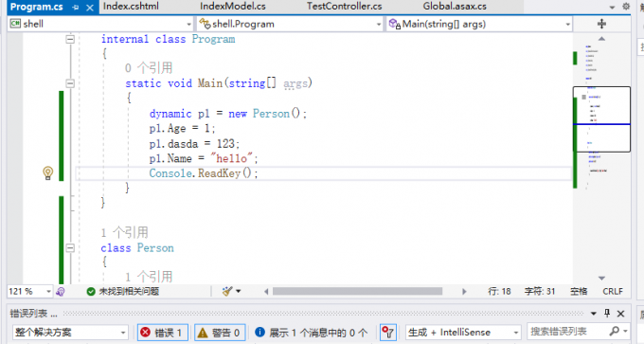Open the 121 % zoom dropdown
The width and height of the screenshot is (644, 344).
click(x=30, y=291)
